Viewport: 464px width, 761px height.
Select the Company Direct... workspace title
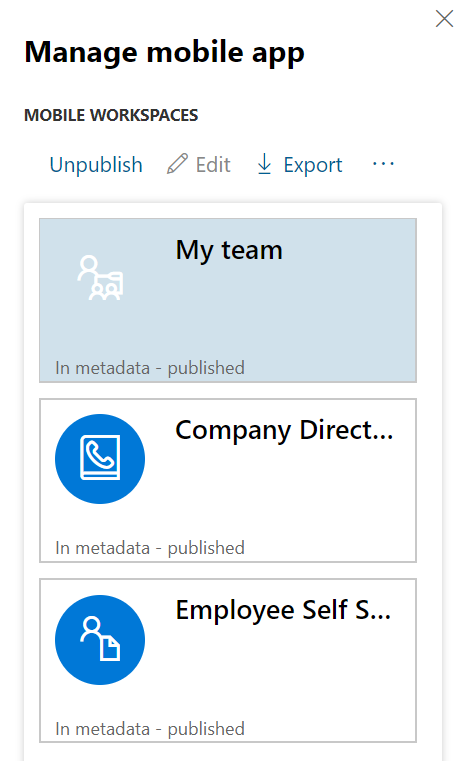284,430
